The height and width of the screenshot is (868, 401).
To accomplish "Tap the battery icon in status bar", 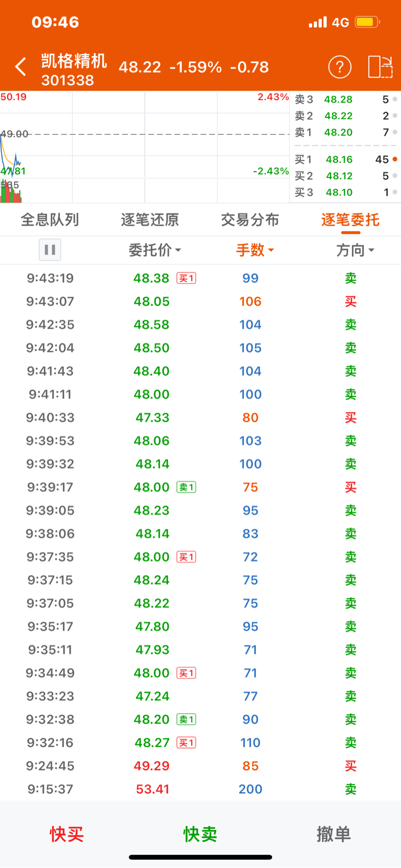I will click(368, 22).
